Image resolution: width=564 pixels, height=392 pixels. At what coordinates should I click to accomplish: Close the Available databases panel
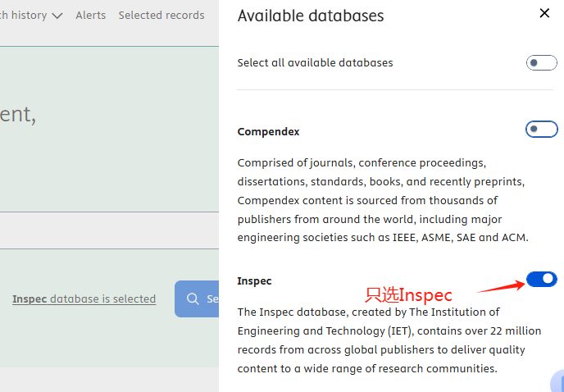(545, 13)
